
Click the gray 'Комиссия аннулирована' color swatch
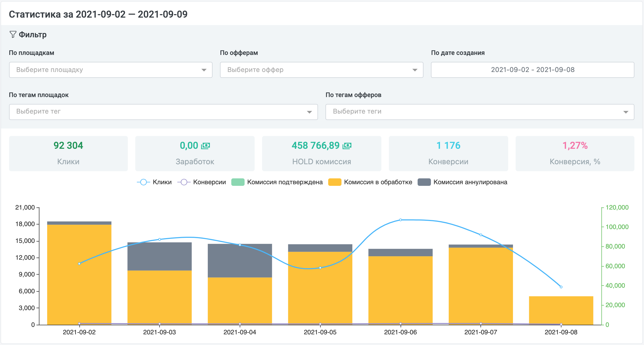424,182
